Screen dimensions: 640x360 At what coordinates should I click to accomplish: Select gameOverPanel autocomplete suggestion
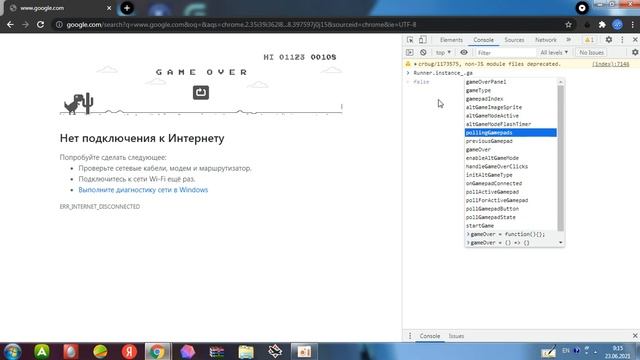(511, 82)
